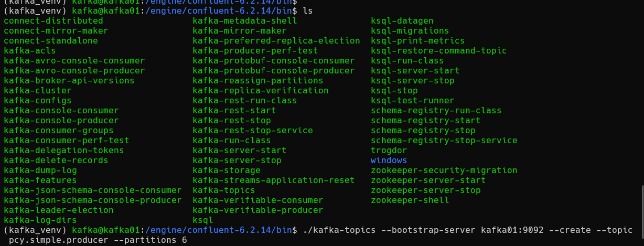Click the ksql-datagen entry

click(402, 21)
